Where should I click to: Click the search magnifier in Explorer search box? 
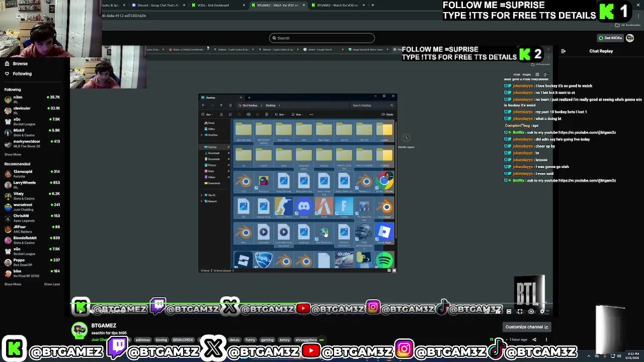click(391, 106)
